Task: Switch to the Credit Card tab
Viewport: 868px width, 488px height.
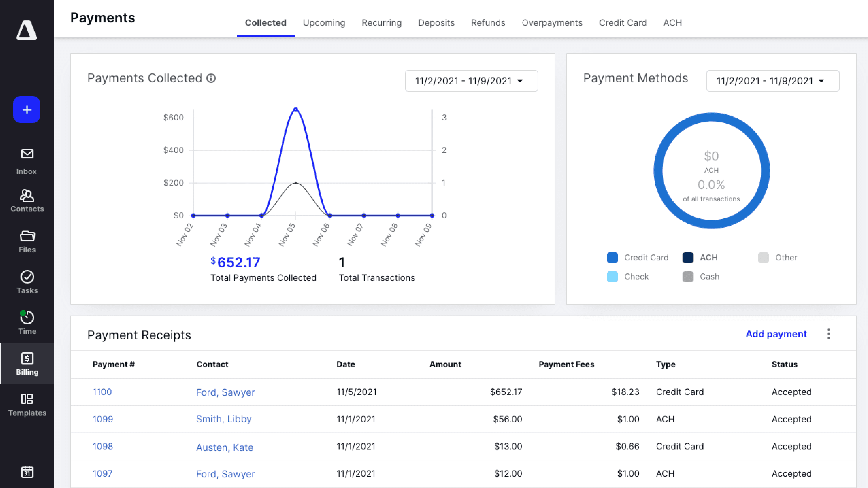Action: (623, 23)
